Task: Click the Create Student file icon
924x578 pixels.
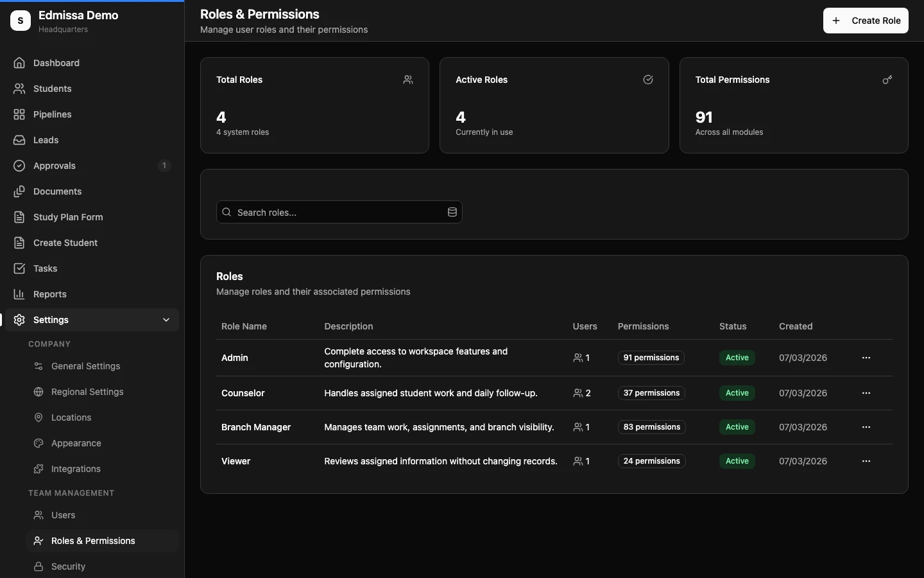Action: click(x=19, y=243)
